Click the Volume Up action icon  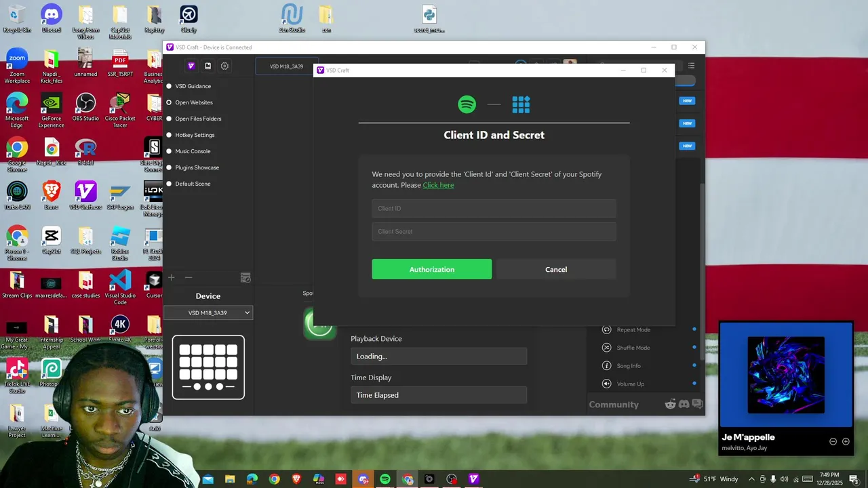[607, 384]
